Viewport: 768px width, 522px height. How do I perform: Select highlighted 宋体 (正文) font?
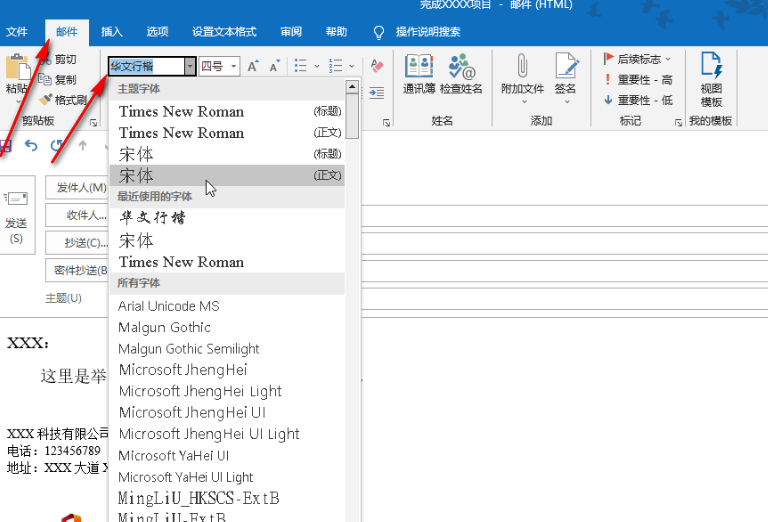227,175
